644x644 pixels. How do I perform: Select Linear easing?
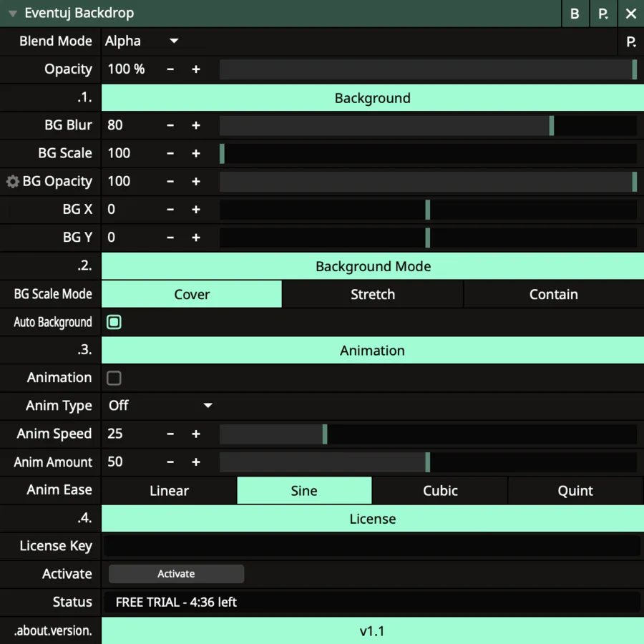point(169,490)
